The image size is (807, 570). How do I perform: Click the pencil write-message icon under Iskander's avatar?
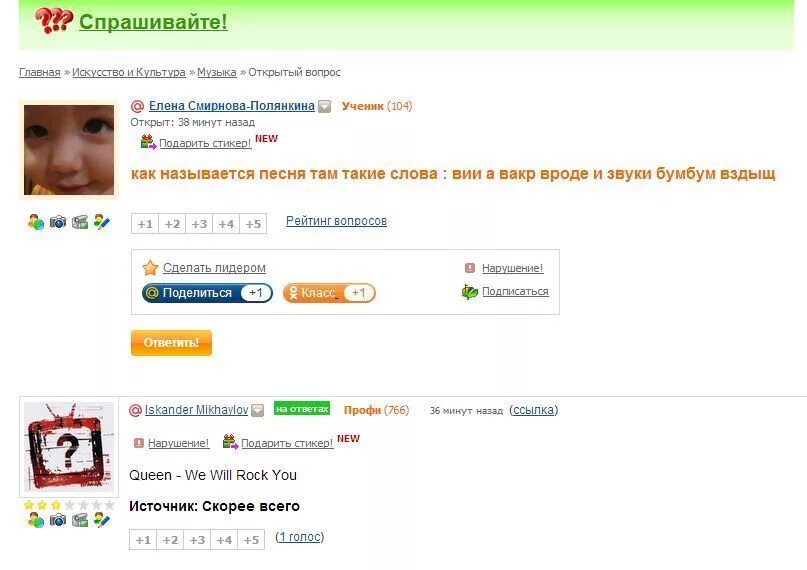[x=102, y=520]
